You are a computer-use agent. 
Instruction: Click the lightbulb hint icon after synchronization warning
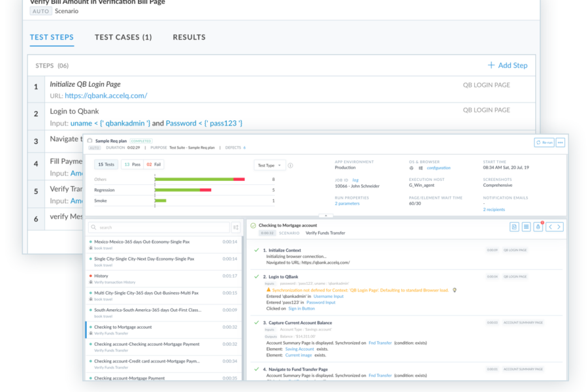[x=455, y=289]
